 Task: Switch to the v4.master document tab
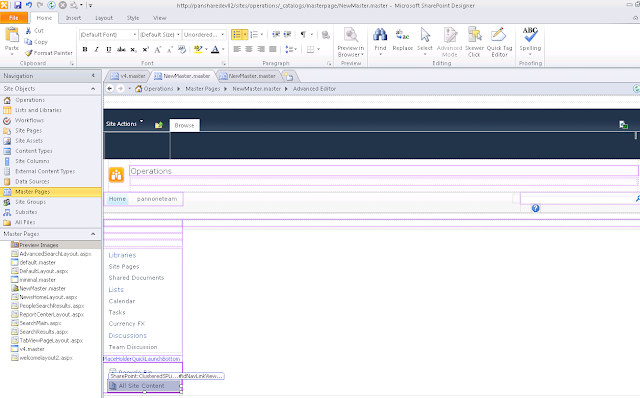click(x=128, y=76)
